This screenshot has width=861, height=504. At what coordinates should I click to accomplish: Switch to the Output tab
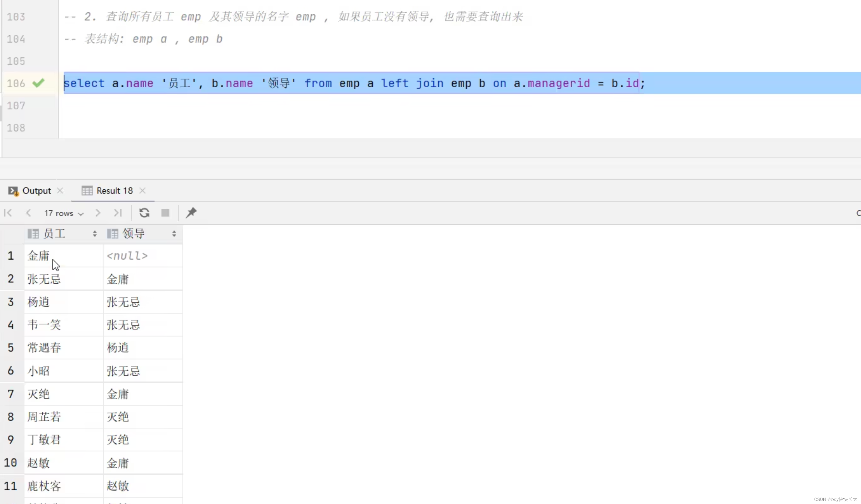(37, 191)
